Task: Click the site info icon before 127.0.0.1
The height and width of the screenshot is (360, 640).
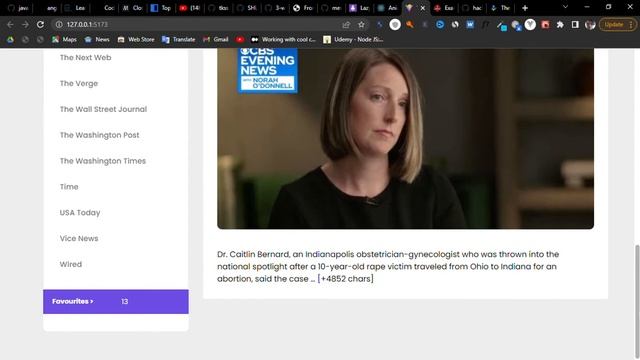Action: (x=59, y=24)
